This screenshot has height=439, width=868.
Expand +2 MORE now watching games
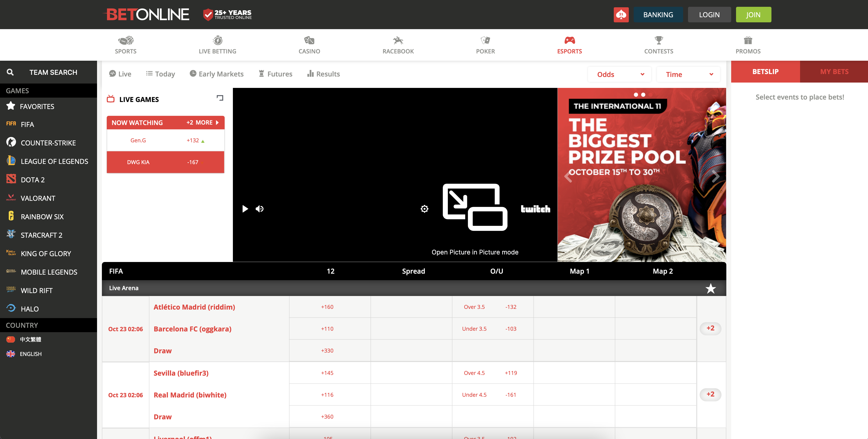pos(203,122)
